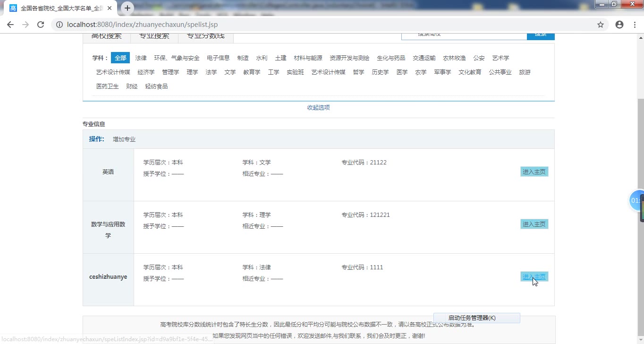This screenshot has width=644, height=344.
Task: Open Chrome three-dot menu
Action: [635, 25]
